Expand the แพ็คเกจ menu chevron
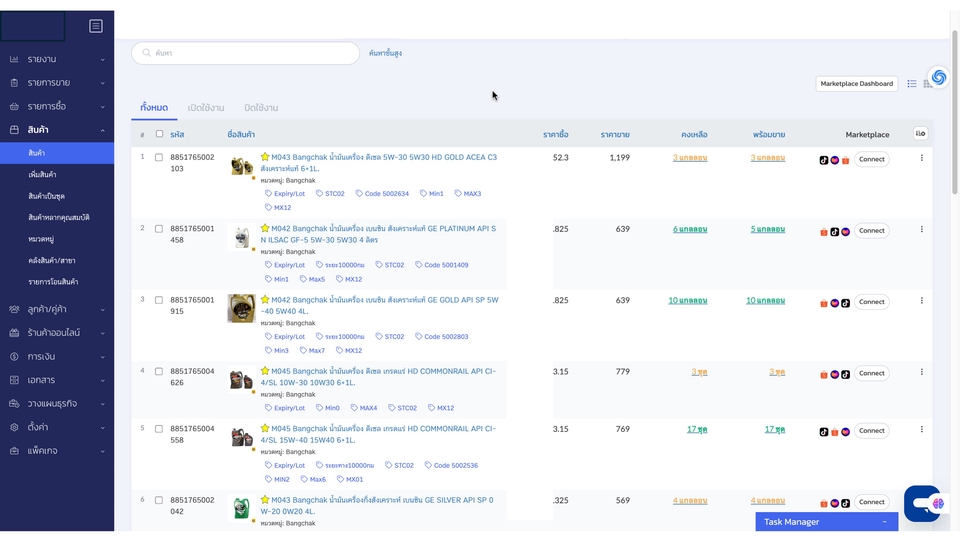The image size is (960, 540). click(x=102, y=451)
